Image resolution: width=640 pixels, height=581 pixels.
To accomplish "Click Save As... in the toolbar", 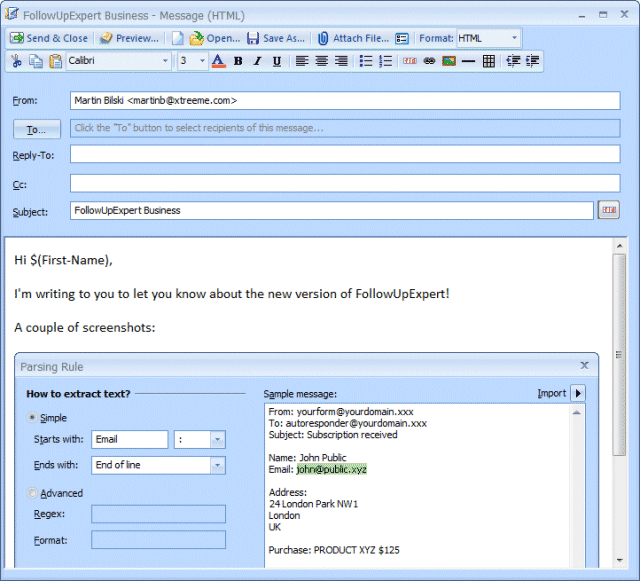I will pos(276,38).
